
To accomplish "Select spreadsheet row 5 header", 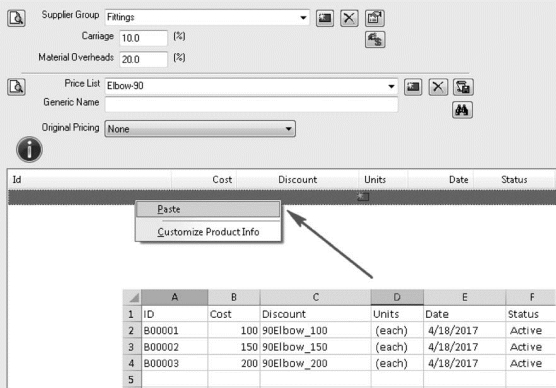I will coord(132,379).
